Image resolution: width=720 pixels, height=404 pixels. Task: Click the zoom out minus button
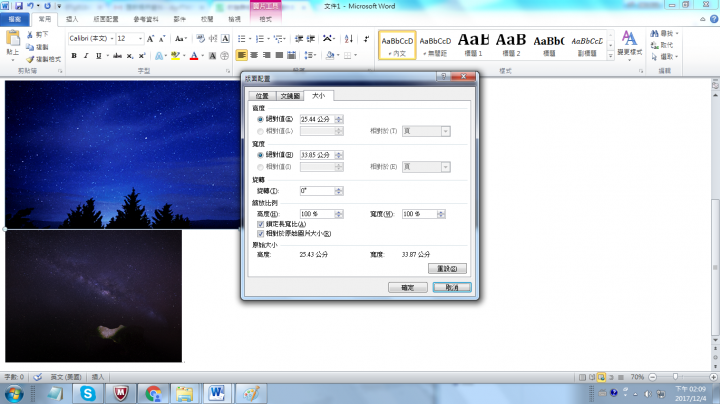click(x=652, y=377)
